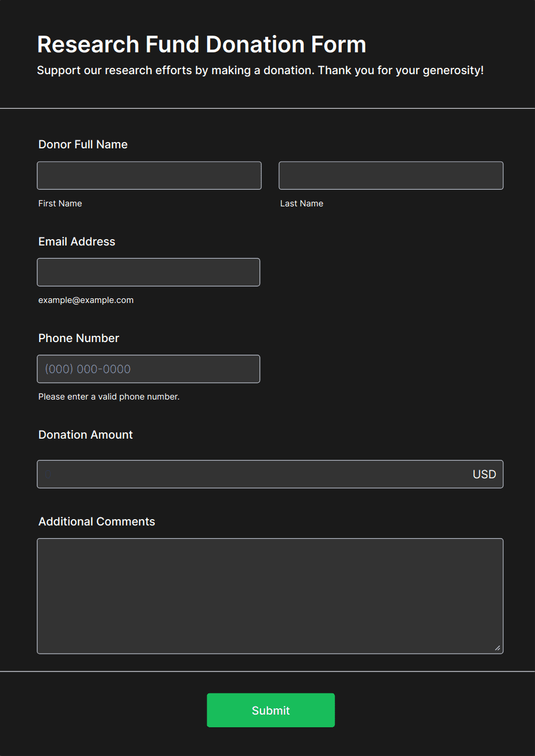
Task: Click the "Additional Comments" field label
Action: pyautogui.click(x=97, y=521)
